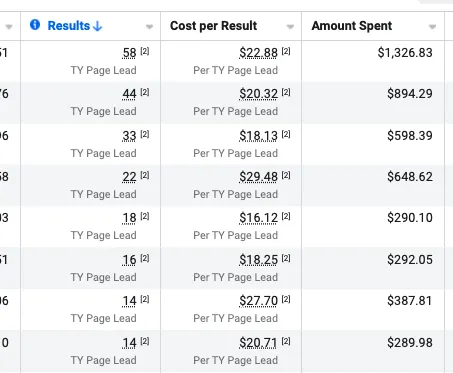Image resolution: width=453 pixels, height=373 pixels.
Task: Open the Cost per Result dropdown arrow
Action: pyautogui.click(x=290, y=27)
